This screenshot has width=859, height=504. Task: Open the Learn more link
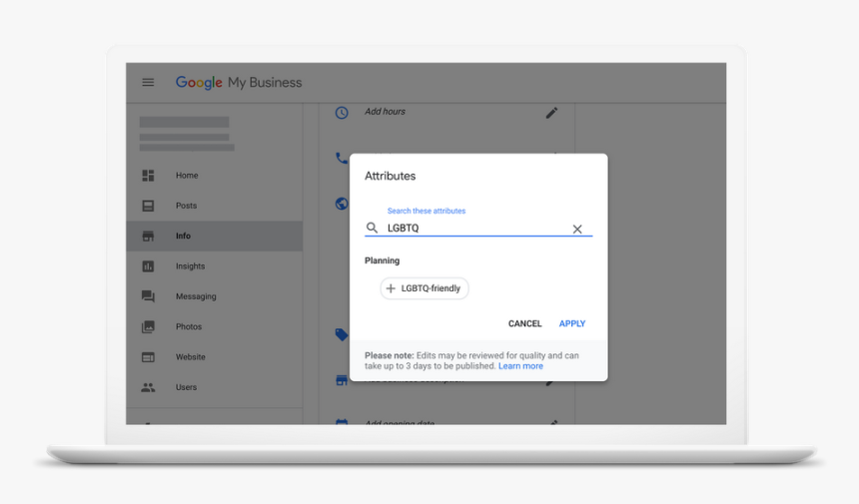point(520,366)
